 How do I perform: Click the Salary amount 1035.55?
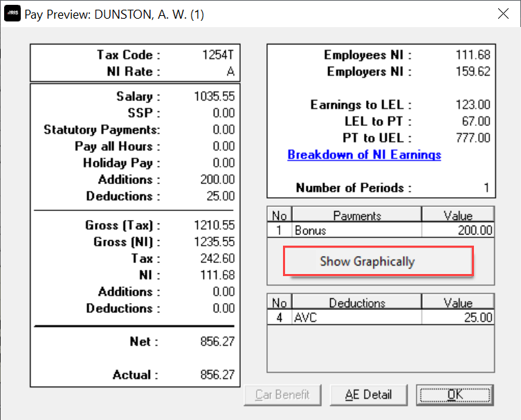coord(214,96)
